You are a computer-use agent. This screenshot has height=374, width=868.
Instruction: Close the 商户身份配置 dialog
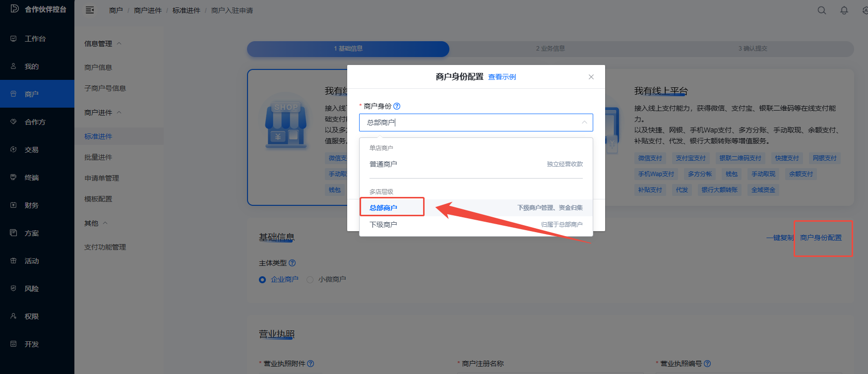[591, 77]
